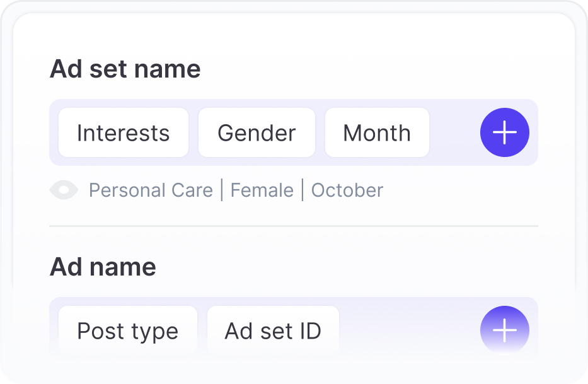Click the Personal Care preview text
The height and width of the screenshot is (384, 588).
tap(151, 190)
